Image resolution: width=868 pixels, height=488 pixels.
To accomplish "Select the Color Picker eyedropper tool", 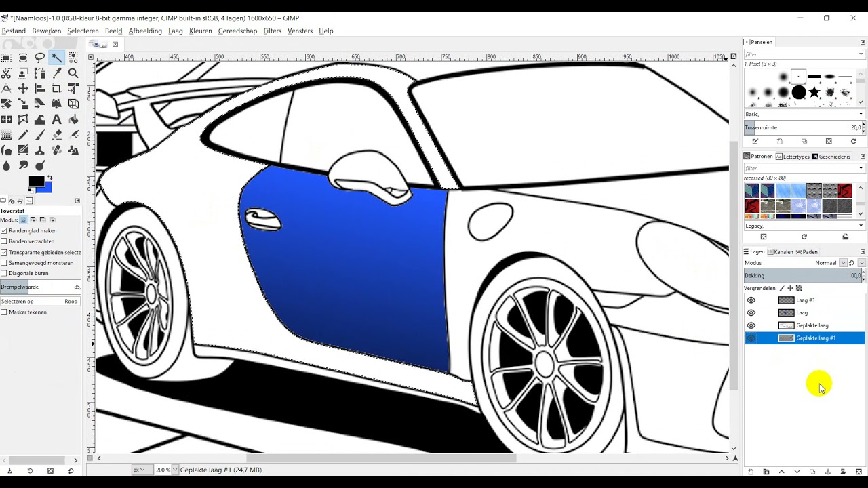I will pyautogui.click(x=56, y=73).
